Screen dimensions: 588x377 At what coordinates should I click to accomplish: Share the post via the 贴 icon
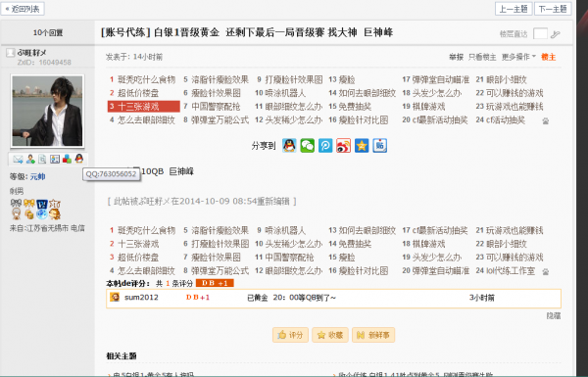[380, 145]
